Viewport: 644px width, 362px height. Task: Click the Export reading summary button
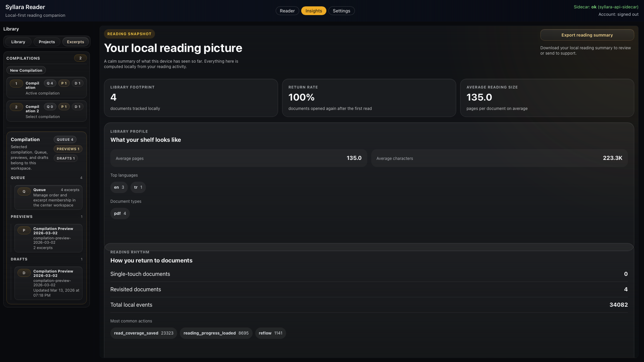(x=587, y=35)
